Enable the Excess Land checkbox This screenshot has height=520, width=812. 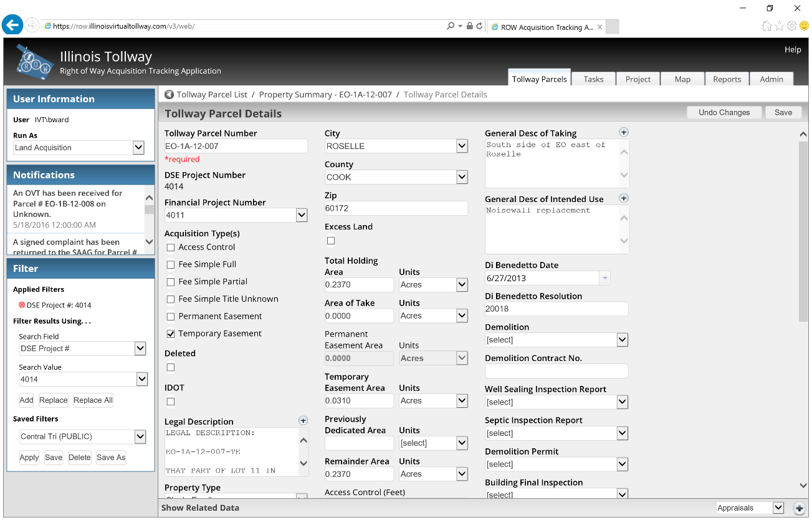331,241
